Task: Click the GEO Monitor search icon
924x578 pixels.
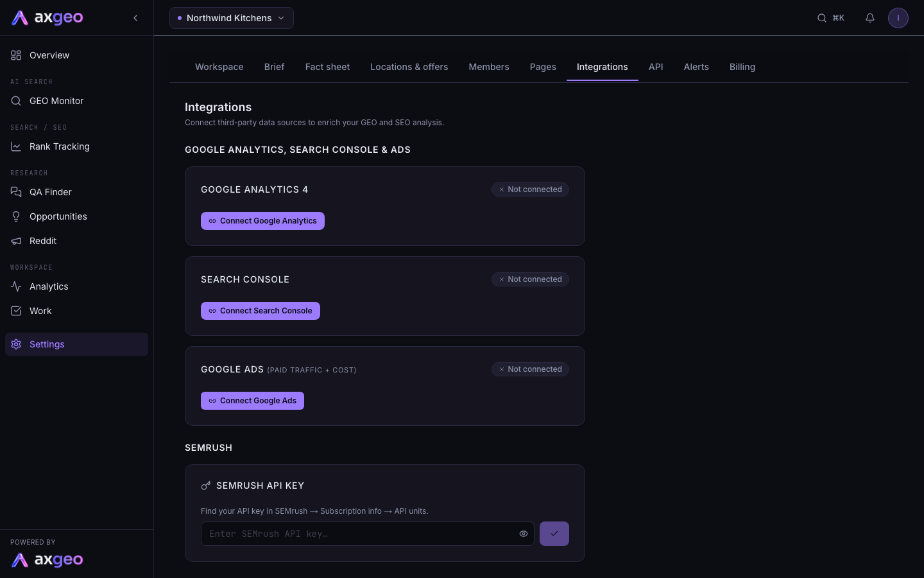Action: [x=16, y=101]
